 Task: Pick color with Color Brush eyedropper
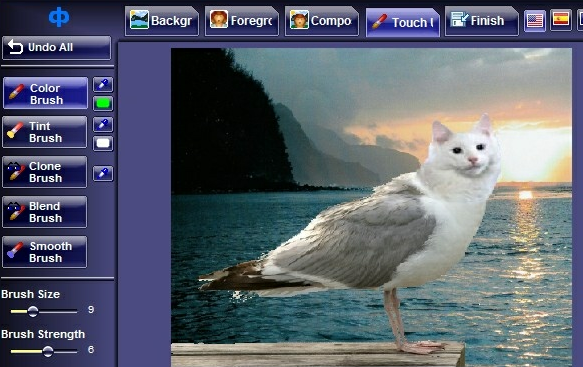tap(103, 84)
